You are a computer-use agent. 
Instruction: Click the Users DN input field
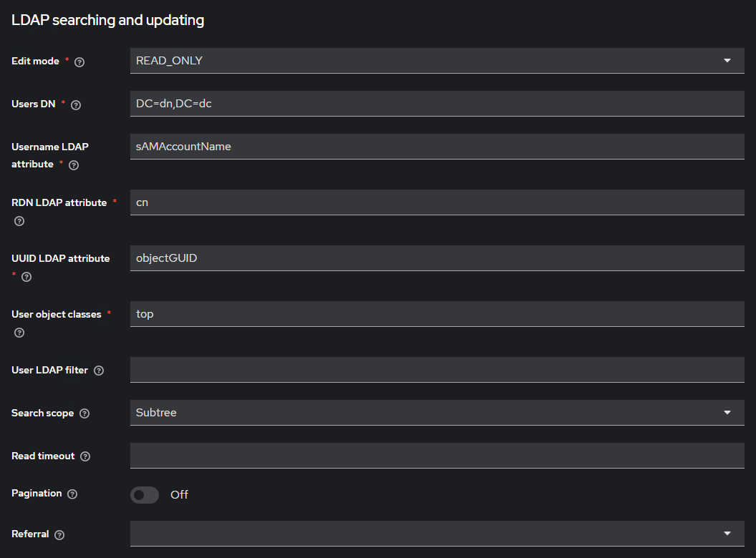437,104
